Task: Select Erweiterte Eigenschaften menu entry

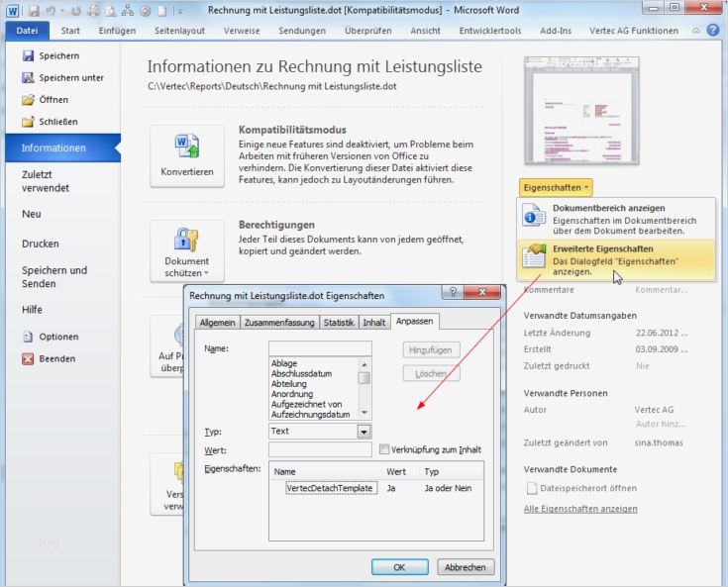Action: (x=616, y=260)
